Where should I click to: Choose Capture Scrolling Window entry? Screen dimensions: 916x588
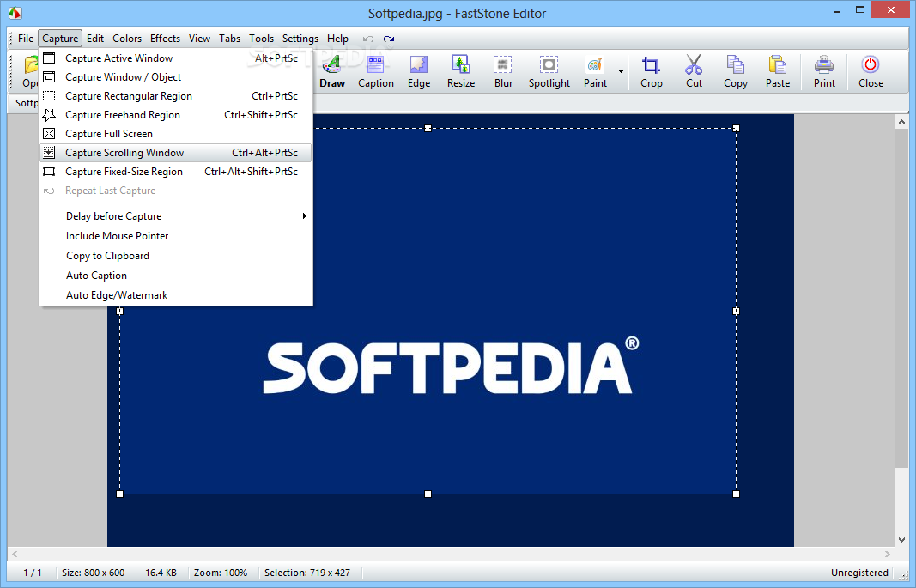(x=175, y=153)
